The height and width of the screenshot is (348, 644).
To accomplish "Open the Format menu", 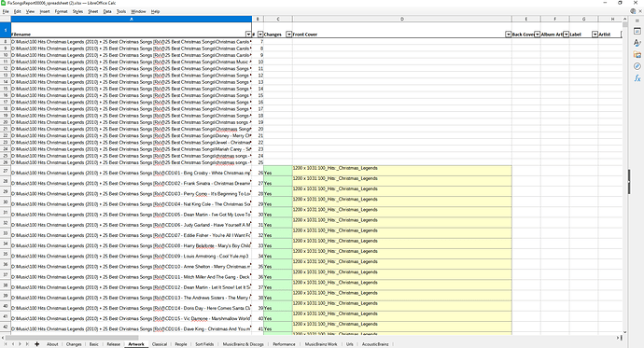I will click(62, 11).
